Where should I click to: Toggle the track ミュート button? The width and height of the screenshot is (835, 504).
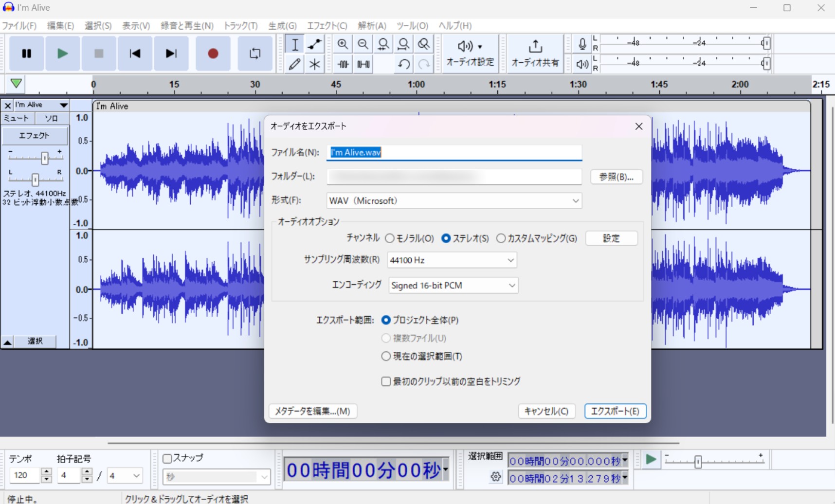pyautogui.click(x=17, y=118)
